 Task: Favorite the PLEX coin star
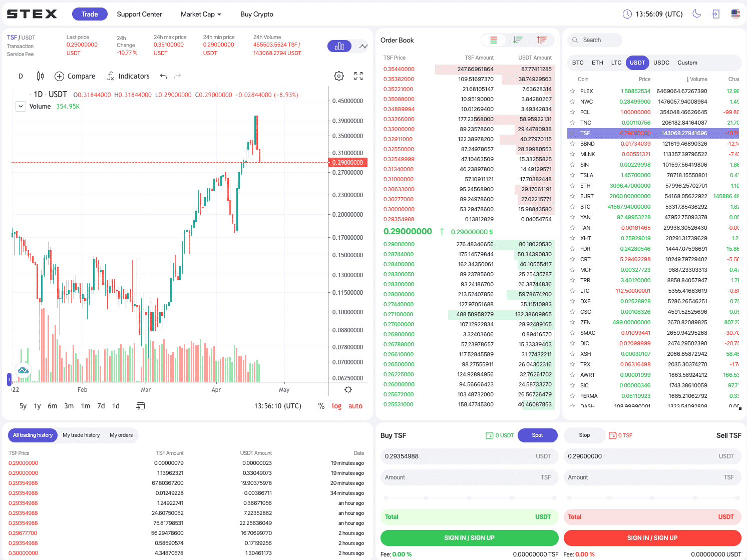[572, 91]
